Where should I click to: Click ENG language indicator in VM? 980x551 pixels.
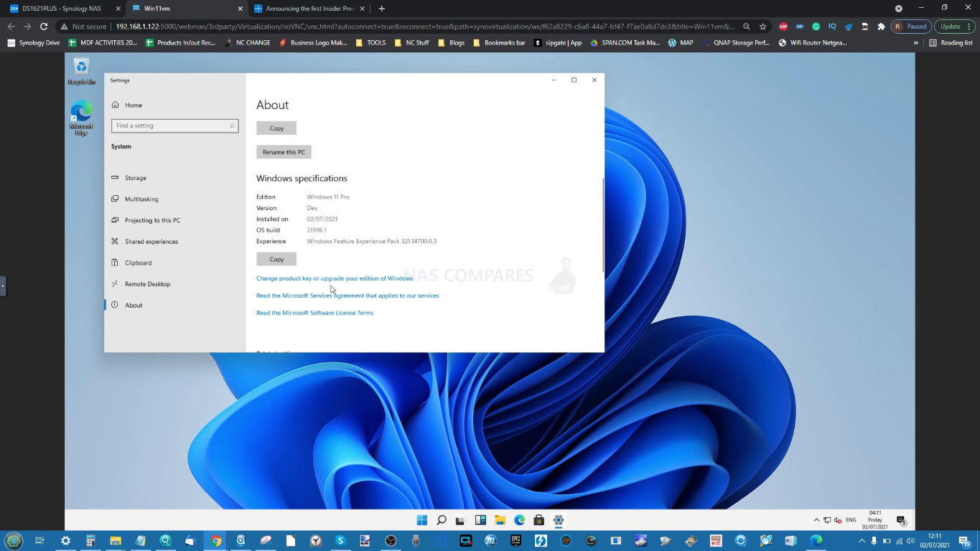(x=851, y=520)
